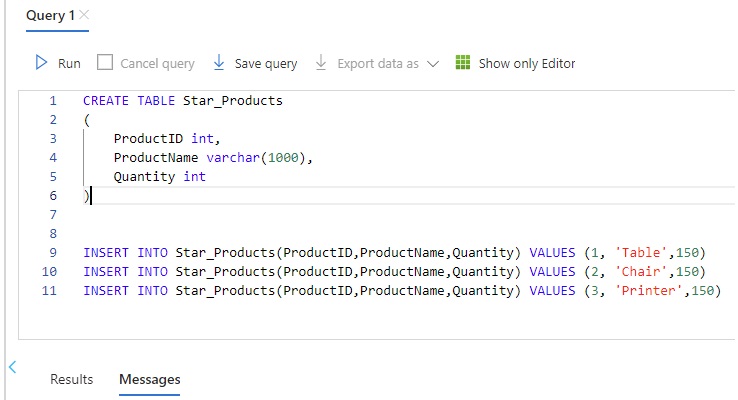Select the Messages tab
The height and width of the screenshot is (400, 738).
150,379
